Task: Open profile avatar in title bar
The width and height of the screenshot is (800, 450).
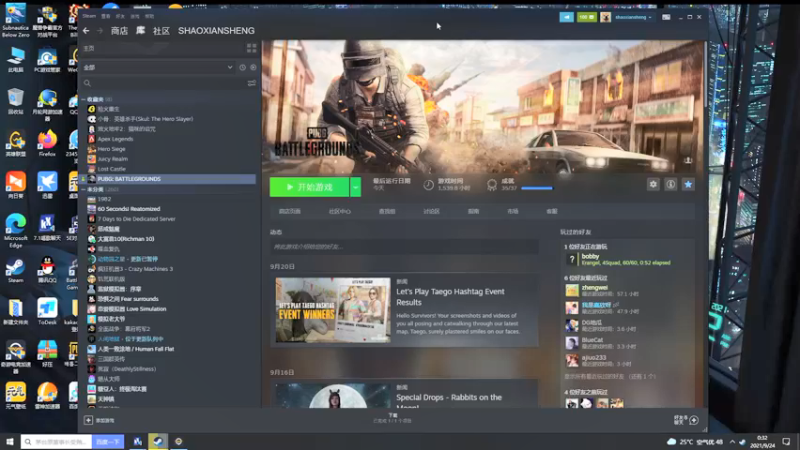Action: pyautogui.click(x=606, y=17)
